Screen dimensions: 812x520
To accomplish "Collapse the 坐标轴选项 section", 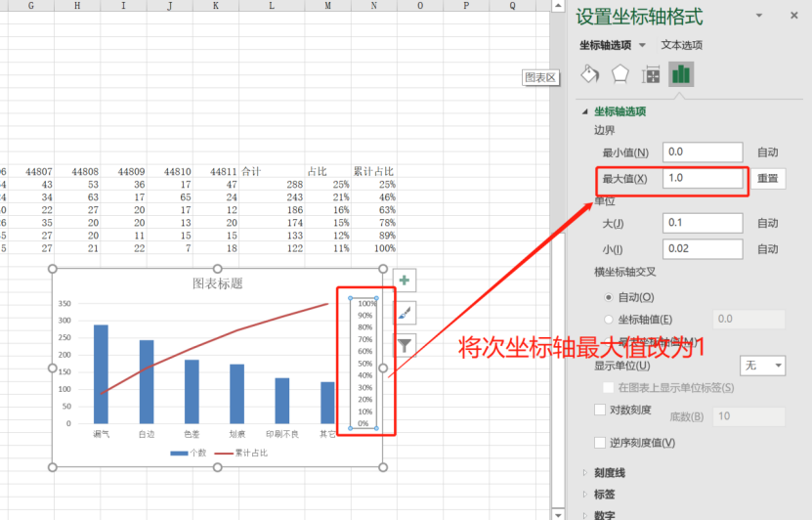I will pyautogui.click(x=585, y=111).
